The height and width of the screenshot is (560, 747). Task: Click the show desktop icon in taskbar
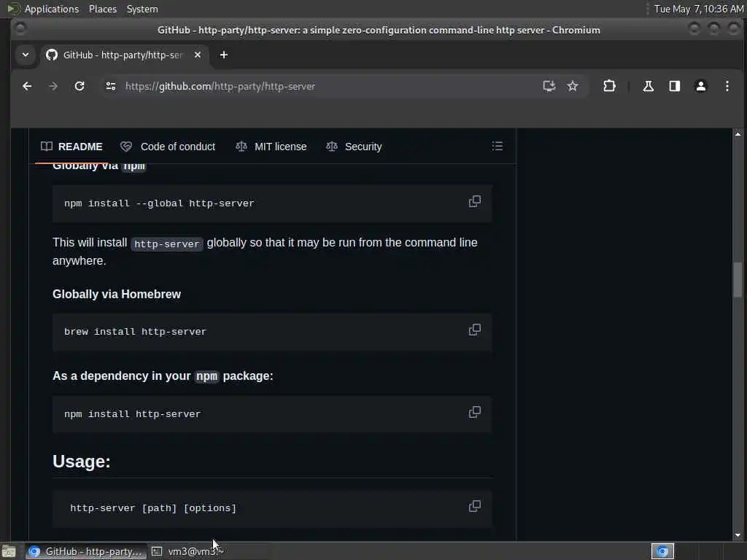[9, 552]
